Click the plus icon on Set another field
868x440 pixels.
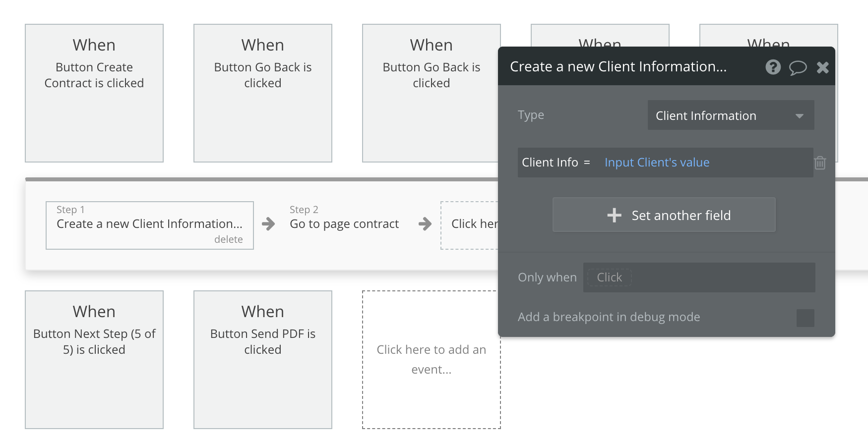click(614, 215)
